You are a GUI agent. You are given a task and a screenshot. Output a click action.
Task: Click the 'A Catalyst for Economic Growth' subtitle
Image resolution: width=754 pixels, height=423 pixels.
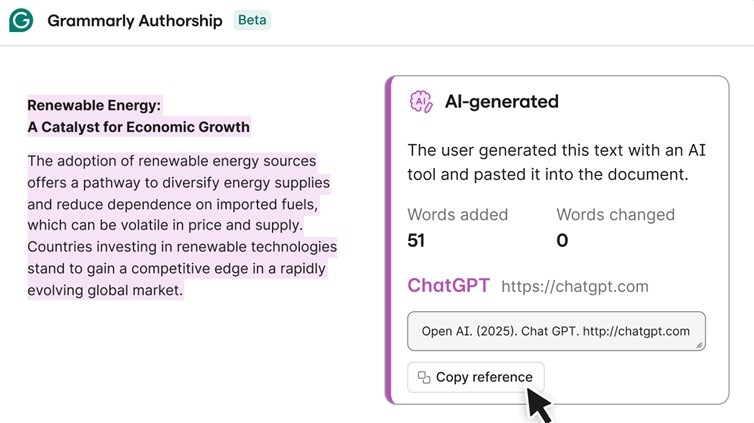[x=138, y=127]
